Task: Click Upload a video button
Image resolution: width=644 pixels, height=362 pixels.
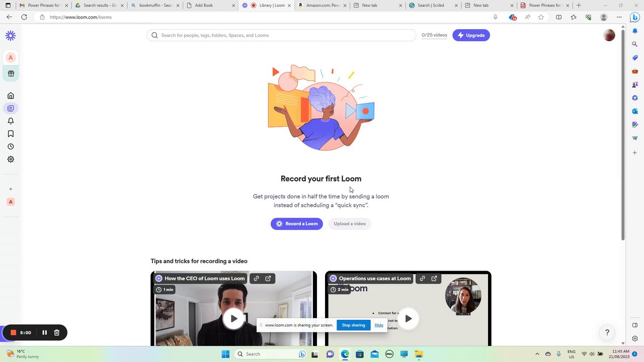Action: (x=350, y=224)
